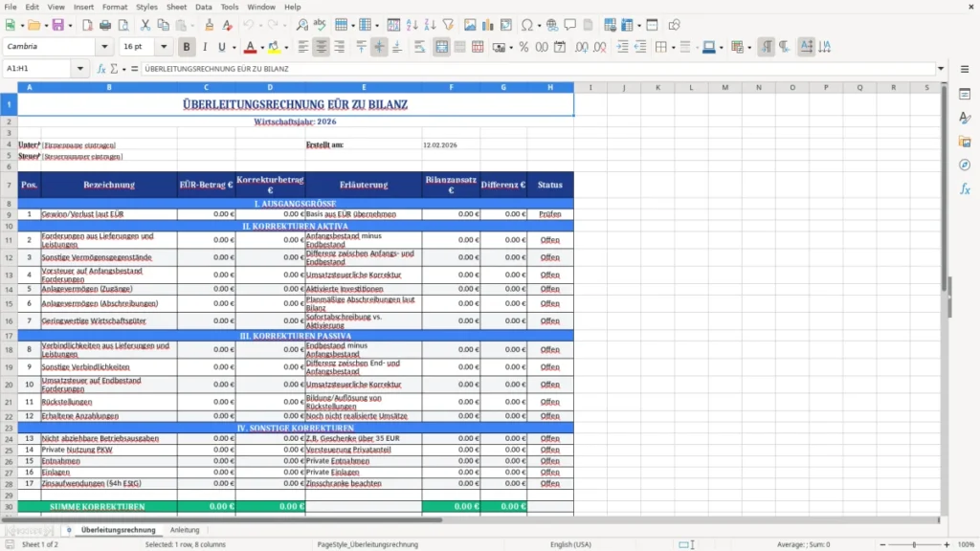Toggle Align Left
Screen dimensions: 980x551
tap(303, 47)
